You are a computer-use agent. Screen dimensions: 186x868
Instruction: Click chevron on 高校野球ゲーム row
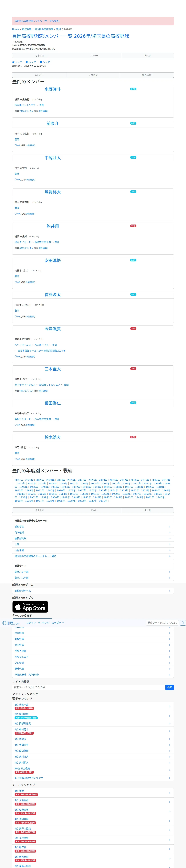(x=169, y=591)
